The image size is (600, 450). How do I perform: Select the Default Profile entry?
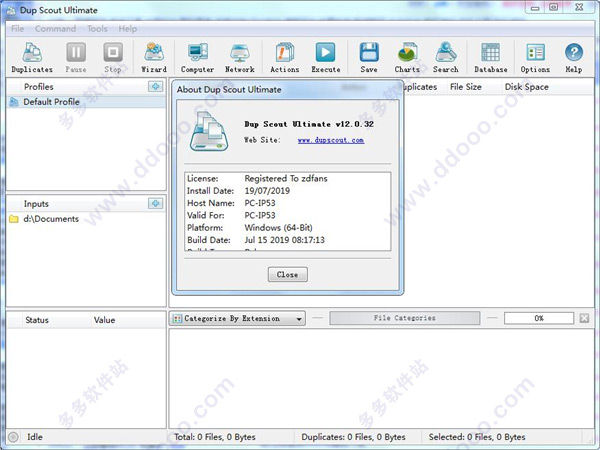(86, 102)
